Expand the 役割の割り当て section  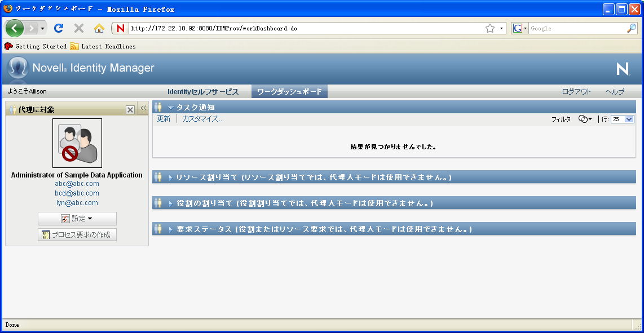[x=170, y=203]
